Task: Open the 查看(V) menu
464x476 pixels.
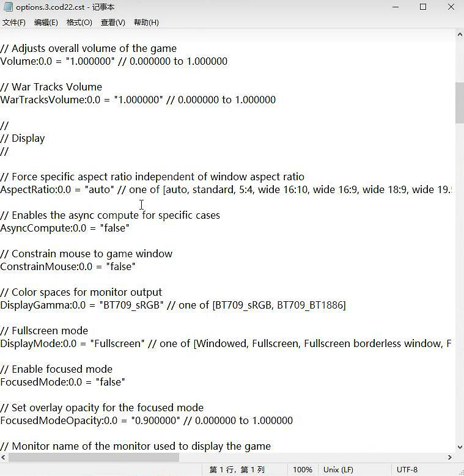Action: (112, 23)
